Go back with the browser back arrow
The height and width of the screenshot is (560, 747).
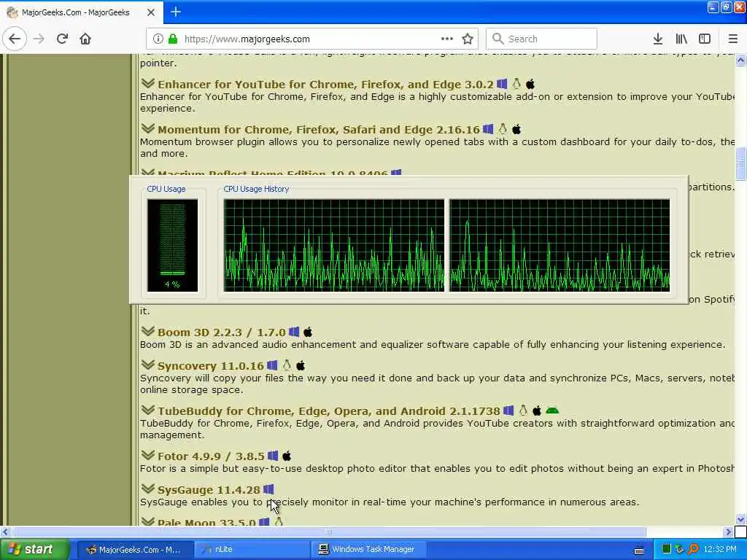click(15, 39)
